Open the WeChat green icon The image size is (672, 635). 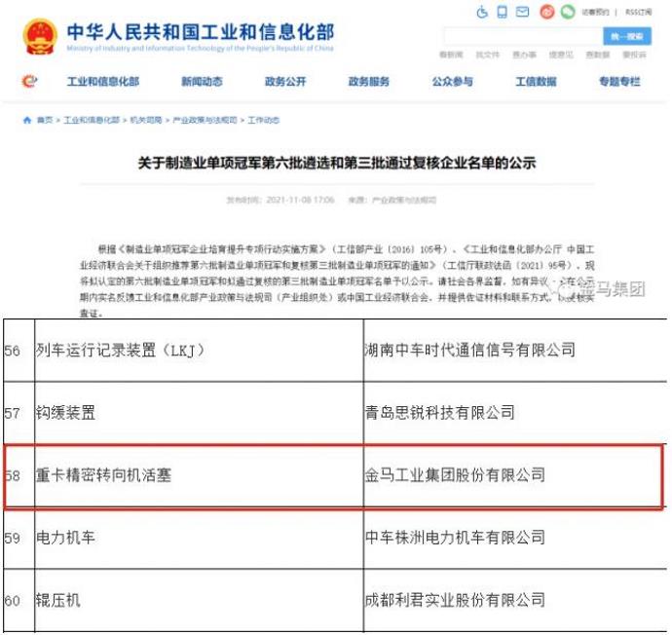pos(567,13)
